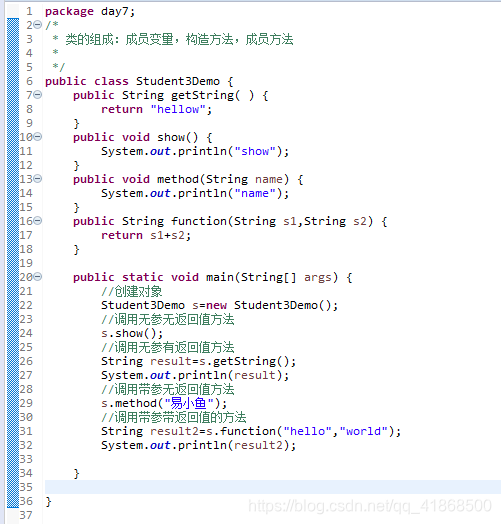Viewport: 501px width, 524px height.
Task: Place cursor on the highlighted empty line 35
Action: point(273,487)
